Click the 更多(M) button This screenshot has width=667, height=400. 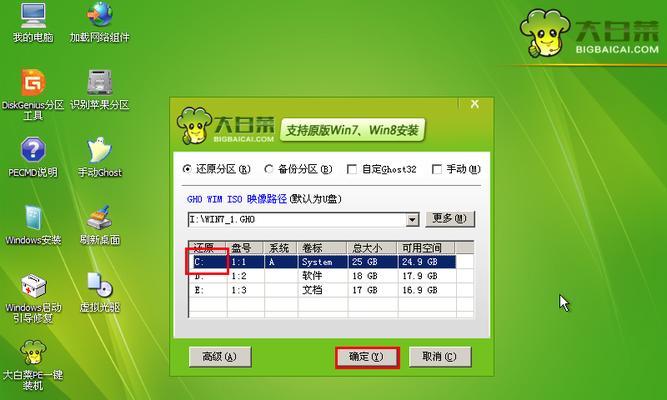click(x=450, y=219)
